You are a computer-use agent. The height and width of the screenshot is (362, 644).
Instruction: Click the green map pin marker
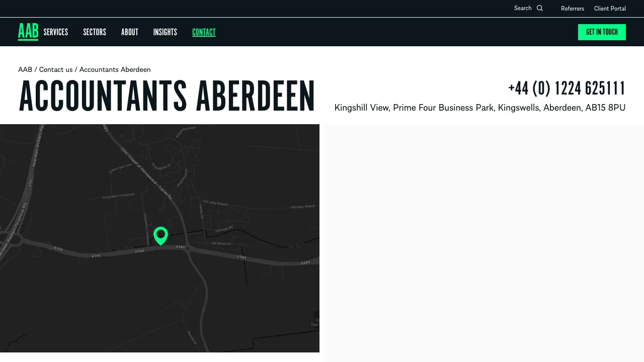click(x=160, y=235)
